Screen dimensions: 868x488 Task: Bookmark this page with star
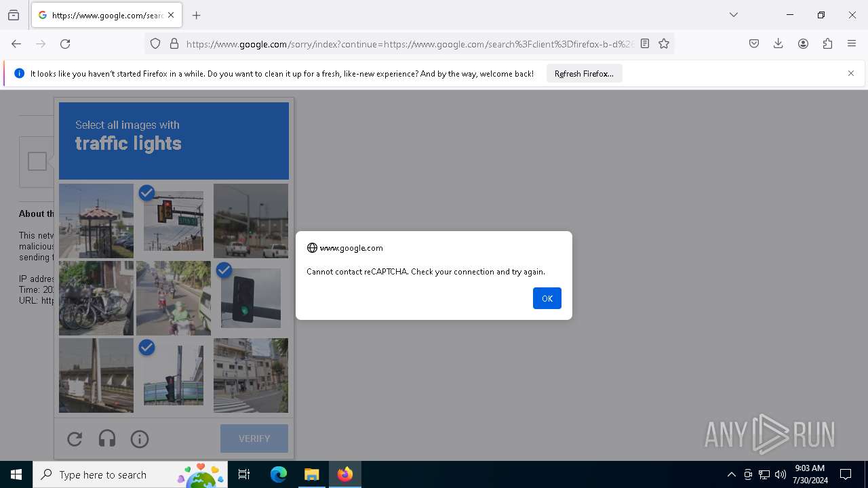point(664,44)
